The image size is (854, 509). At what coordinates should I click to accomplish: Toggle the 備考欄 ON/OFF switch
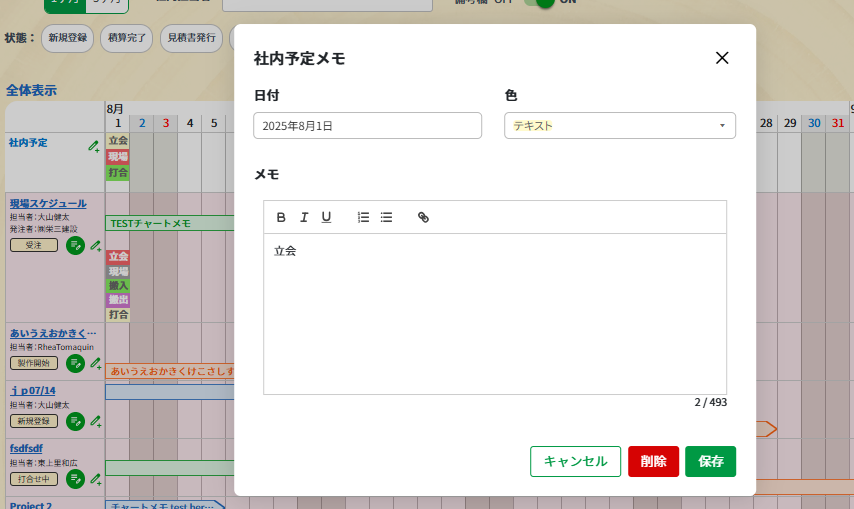(539, 2)
